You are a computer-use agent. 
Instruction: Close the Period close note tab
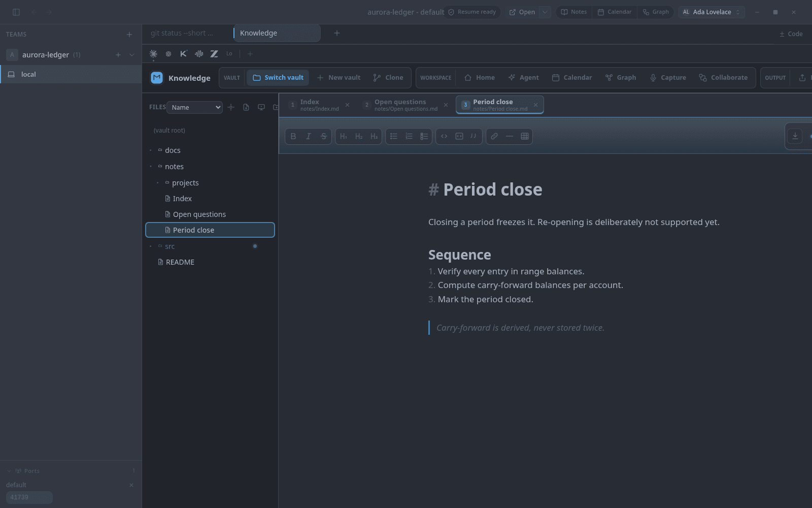click(x=535, y=105)
